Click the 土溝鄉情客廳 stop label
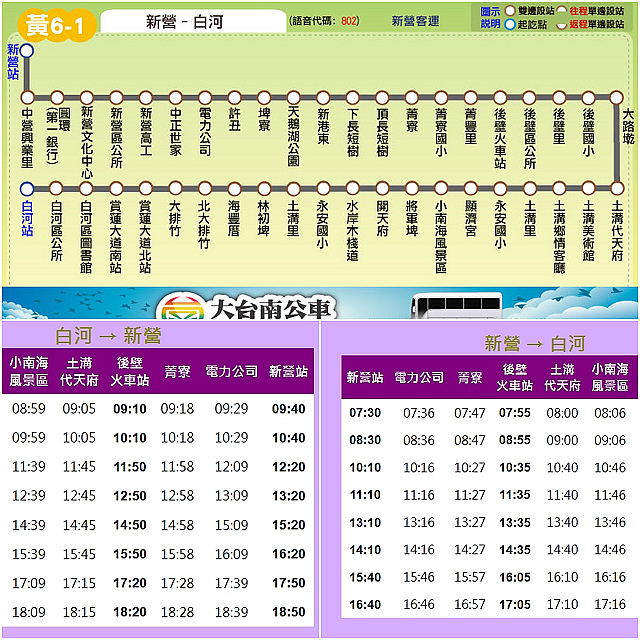 coord(559,237)
